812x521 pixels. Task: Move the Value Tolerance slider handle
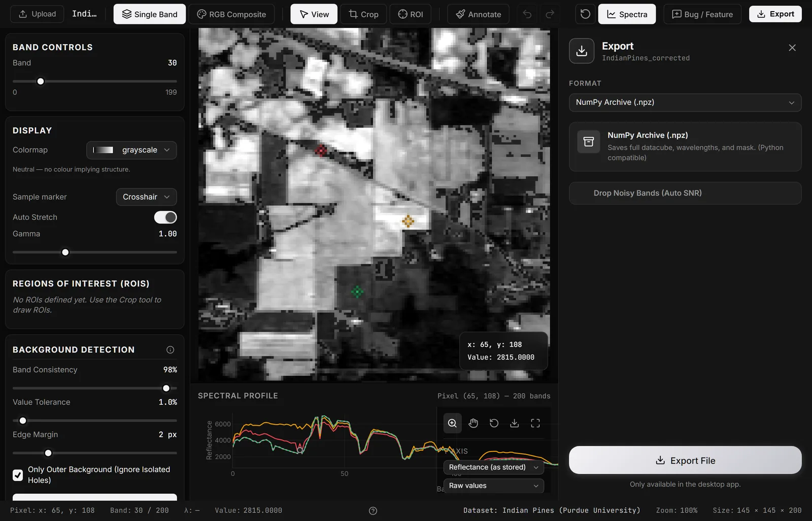click(x=23, y=421)
